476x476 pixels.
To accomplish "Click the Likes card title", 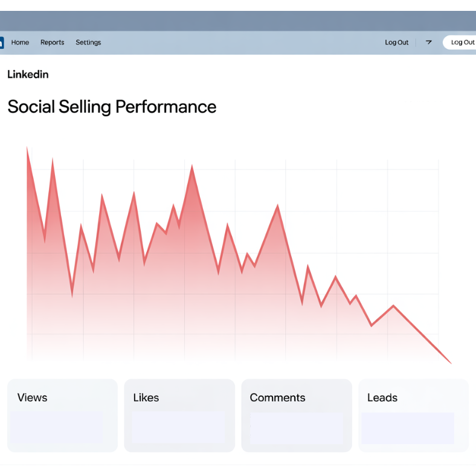I will pos(146,397).
